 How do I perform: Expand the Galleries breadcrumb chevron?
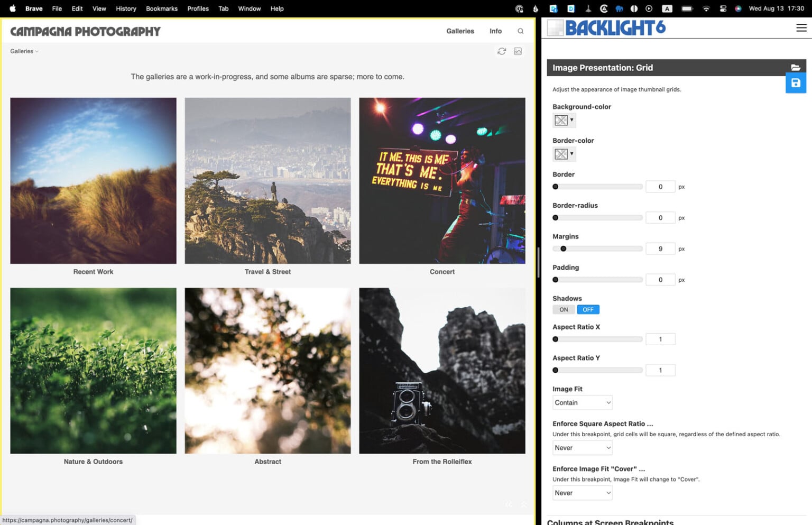[x=36, y=51]
